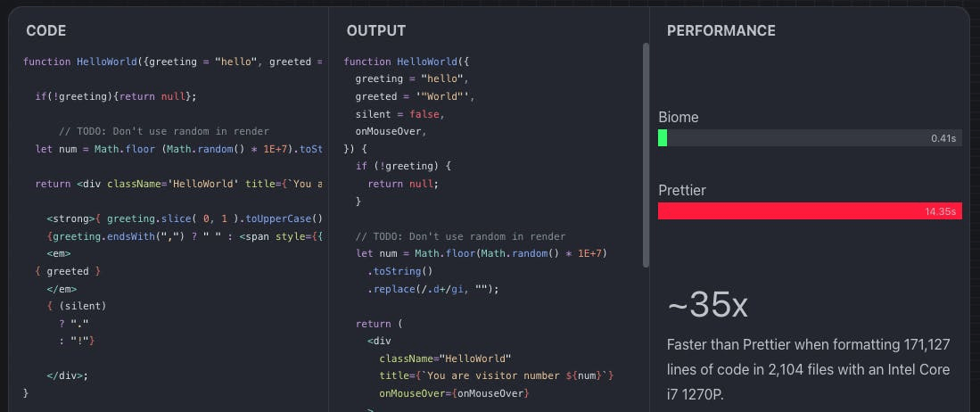This screenshot has width=980, height=412.
Task: Click the TODO comment in the CODE panel
Action: click(x=164, y=131)
